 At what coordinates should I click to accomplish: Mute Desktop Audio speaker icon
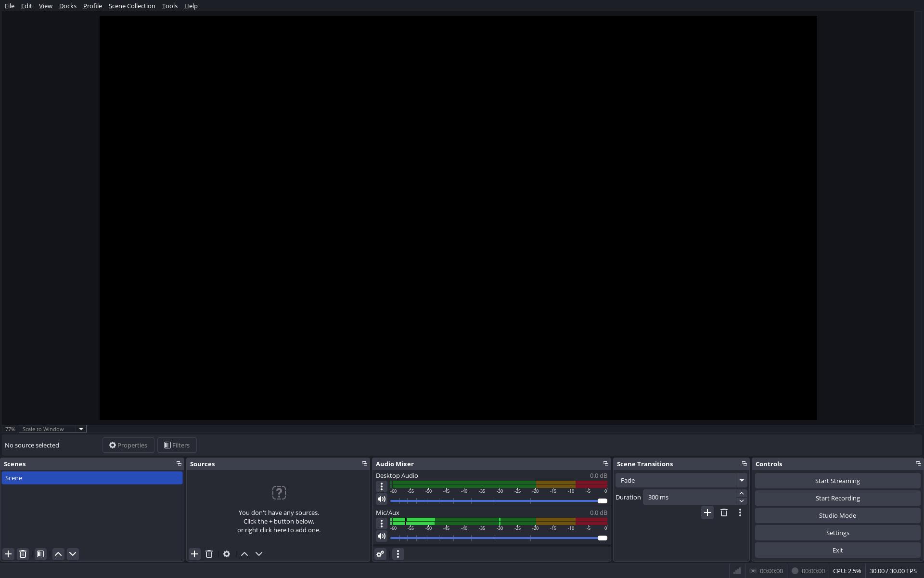[382, 499]
